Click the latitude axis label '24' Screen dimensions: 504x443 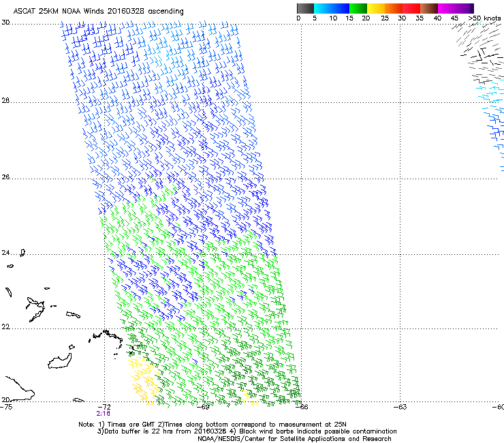[x=5, y=253]
